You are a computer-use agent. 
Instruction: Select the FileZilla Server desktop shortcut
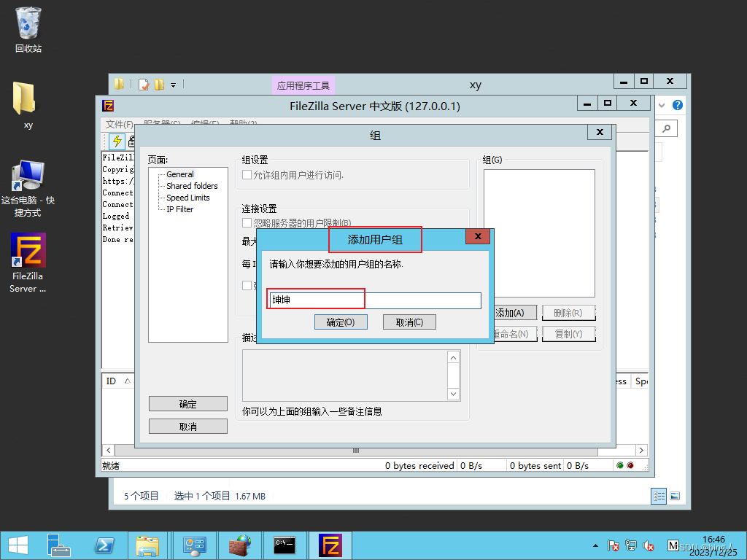(28, 262)
